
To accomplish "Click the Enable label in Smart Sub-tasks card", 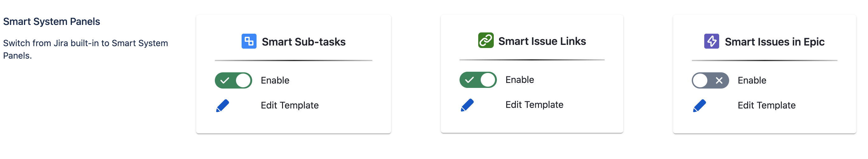I will (x=275, y=80).
